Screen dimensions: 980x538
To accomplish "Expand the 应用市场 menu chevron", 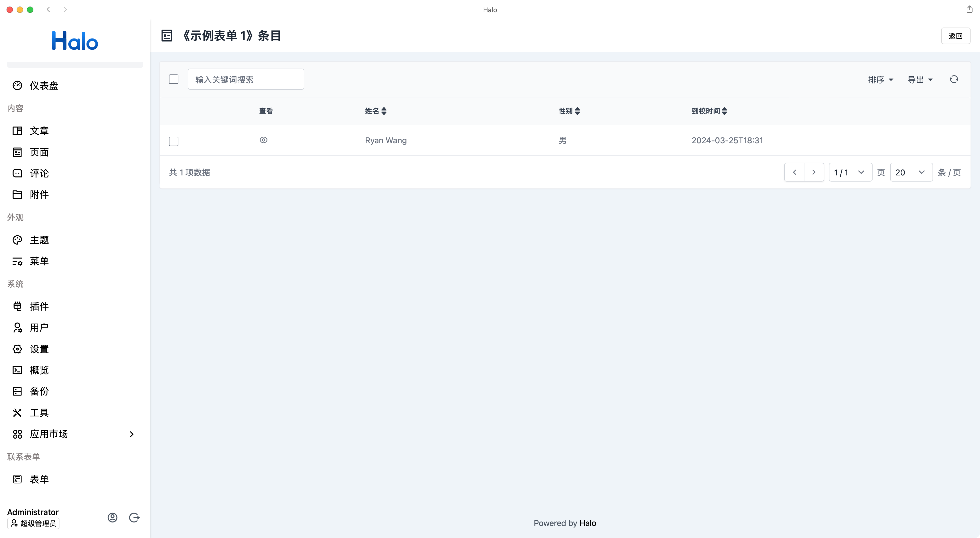I will 132,434.
